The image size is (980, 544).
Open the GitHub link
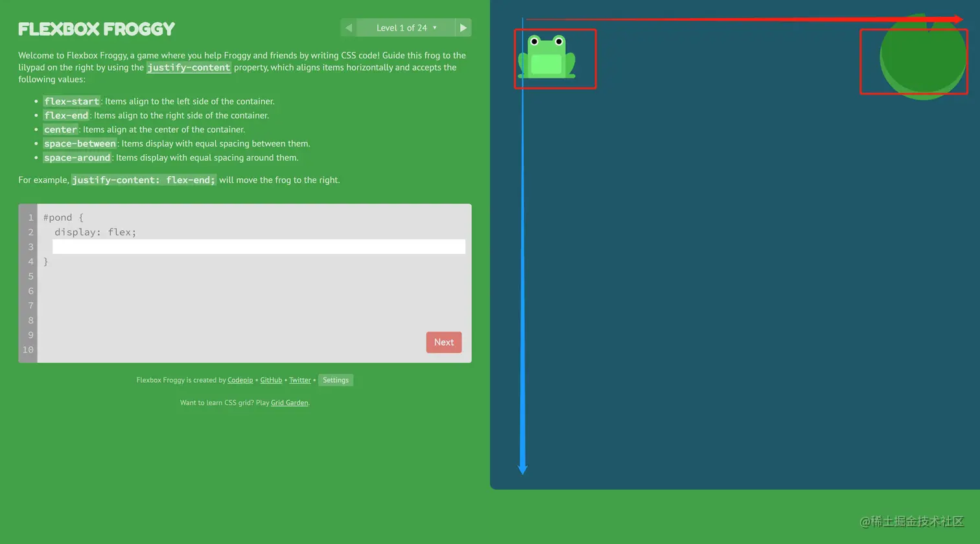pos(271,380)
